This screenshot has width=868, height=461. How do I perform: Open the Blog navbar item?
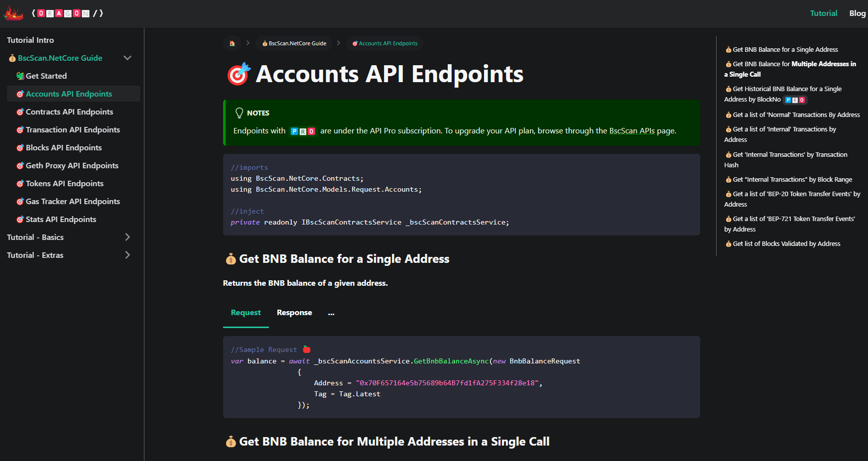coord(857,13)
